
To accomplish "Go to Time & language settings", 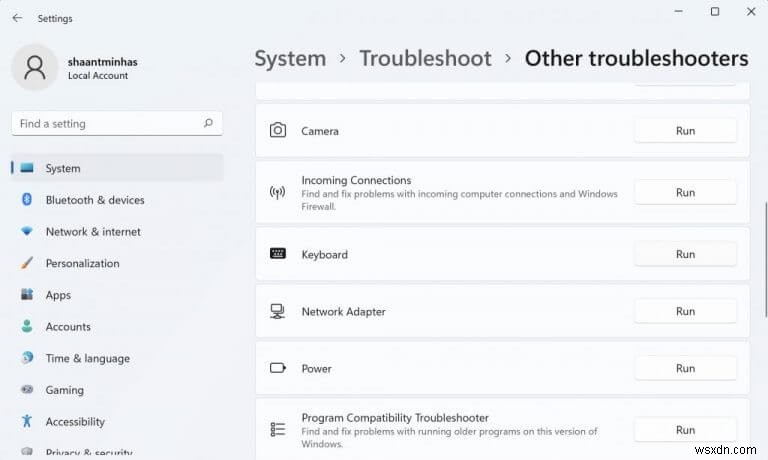I will (87, 359).
